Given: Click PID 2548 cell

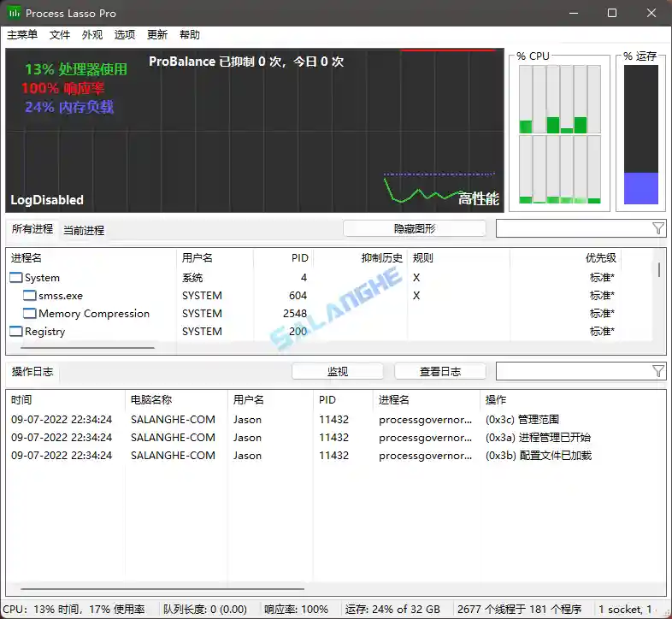Looking at the screenshot, I should [x=295, y=314].
